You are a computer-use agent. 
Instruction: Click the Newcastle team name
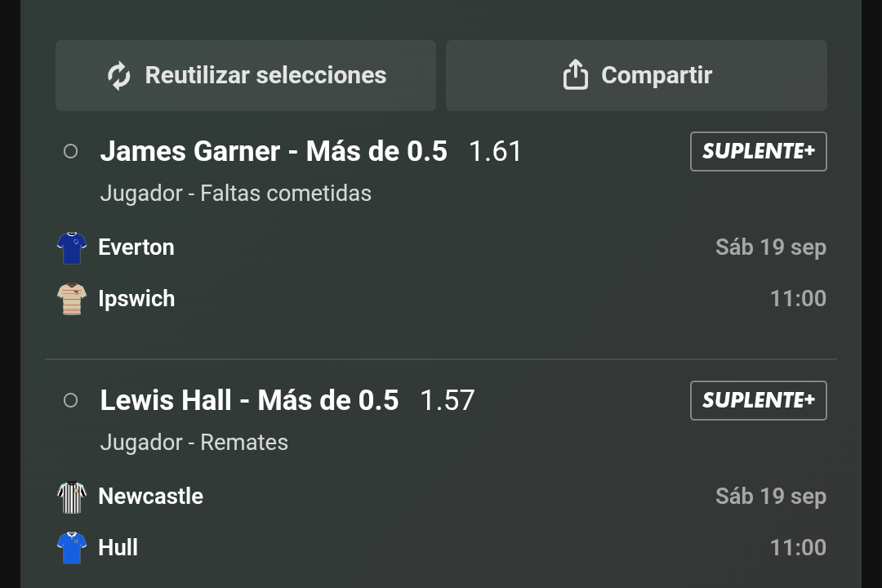(151, 497)
